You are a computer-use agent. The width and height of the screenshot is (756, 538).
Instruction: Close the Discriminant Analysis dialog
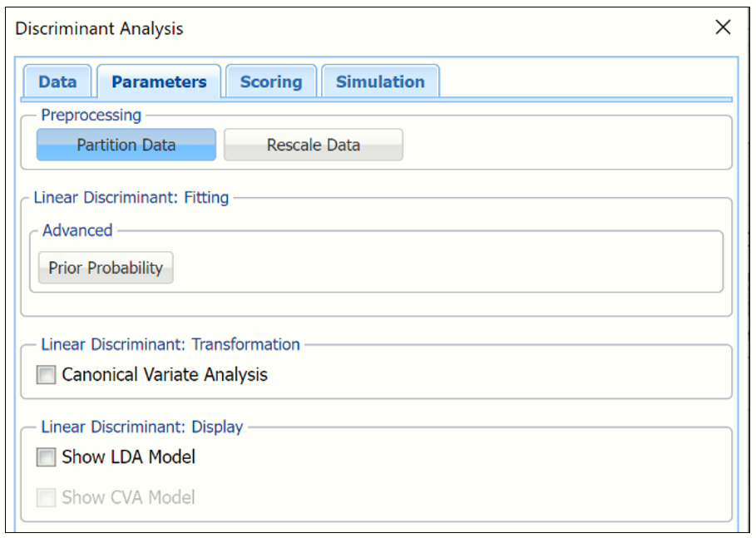pyautogui.click(x=723, y=27)
